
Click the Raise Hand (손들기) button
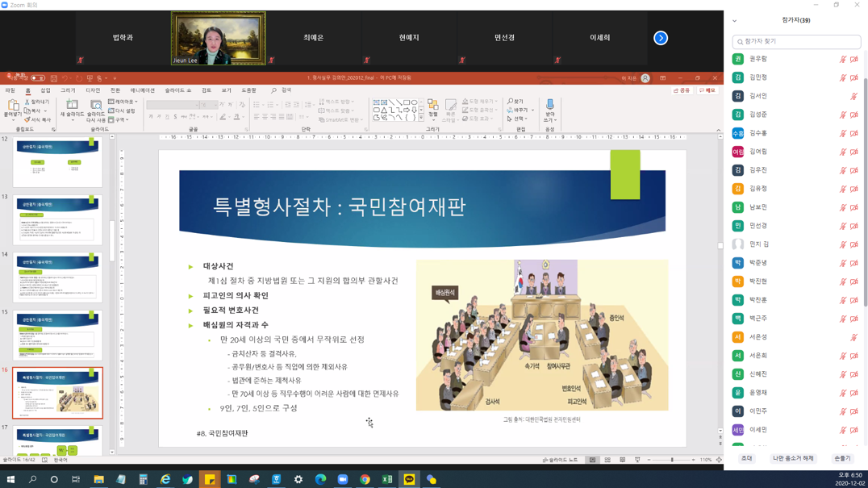point(842,458)
